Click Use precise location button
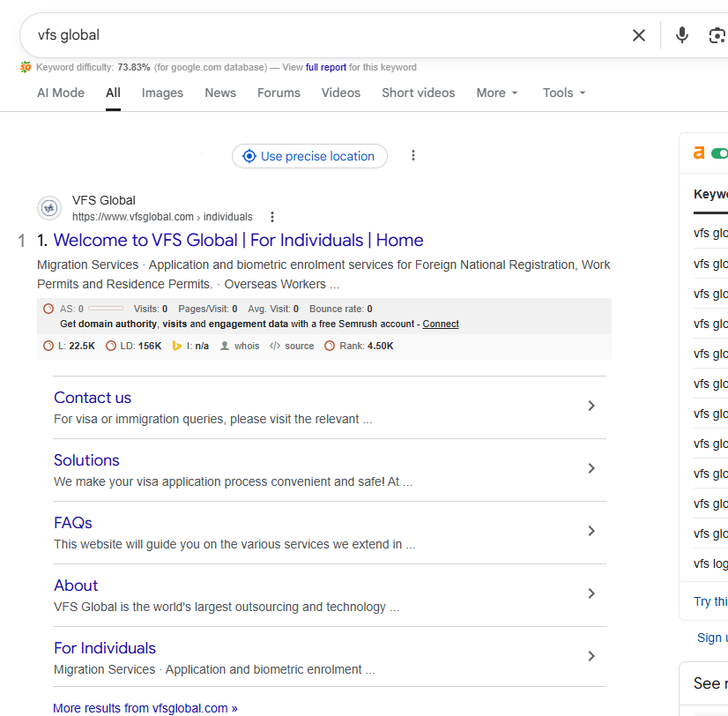Viewport: 728px width, 716px height. pyautogui.click(x=309, y=156)
